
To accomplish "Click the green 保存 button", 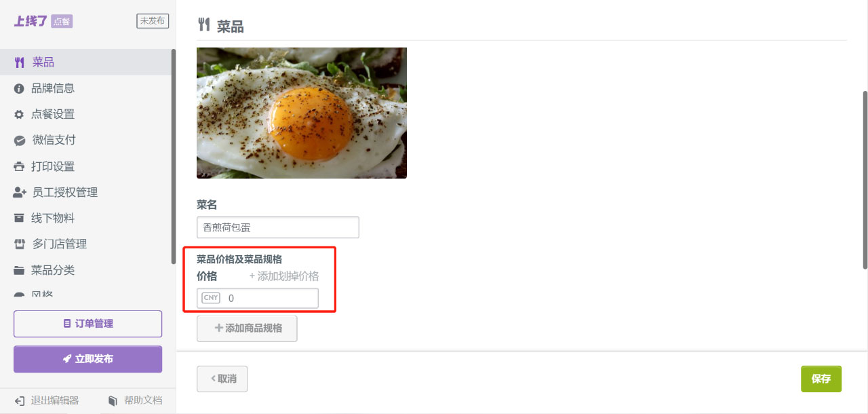I will tap(821, 379).
